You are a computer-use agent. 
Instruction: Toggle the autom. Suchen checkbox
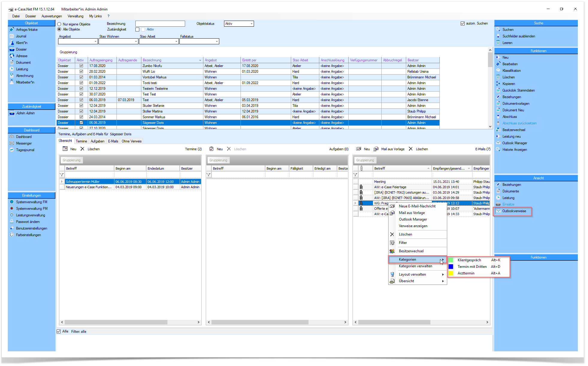462,23
